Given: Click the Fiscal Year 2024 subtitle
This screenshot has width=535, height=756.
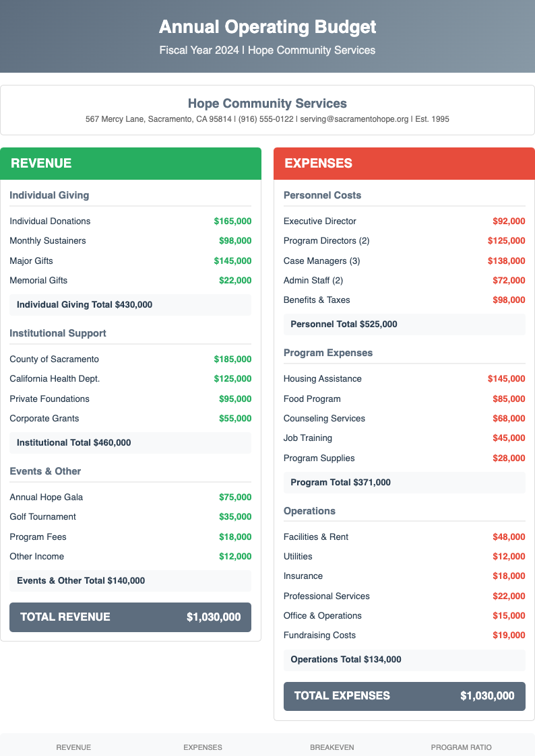Looking at the screenshot, I should [x=267, y=50].
